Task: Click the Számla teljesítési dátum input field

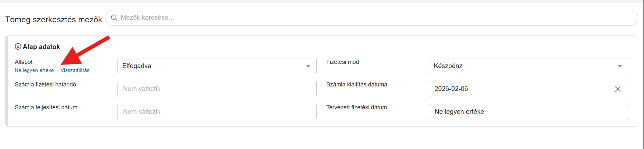Action: tap(217, 112)
